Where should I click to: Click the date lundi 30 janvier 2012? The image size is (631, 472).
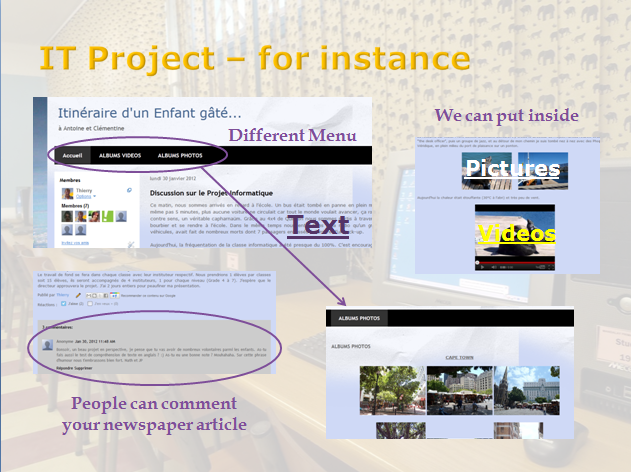[x=173, y=178]
